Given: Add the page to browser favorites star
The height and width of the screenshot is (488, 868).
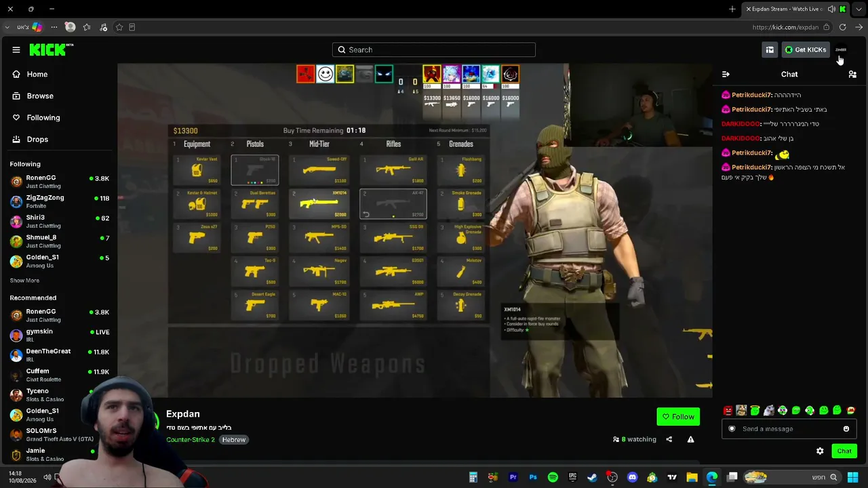Looking at the screenshot, I should 119,27.
